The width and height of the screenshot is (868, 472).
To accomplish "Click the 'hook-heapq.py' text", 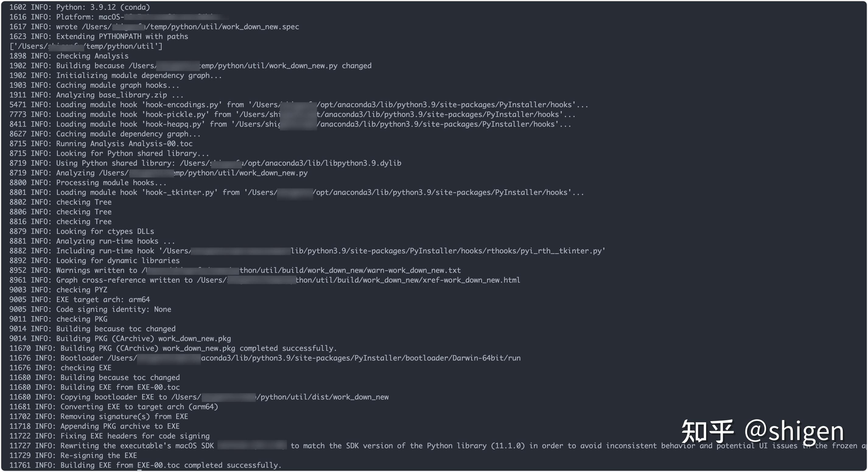I will [x=173, y=125].
